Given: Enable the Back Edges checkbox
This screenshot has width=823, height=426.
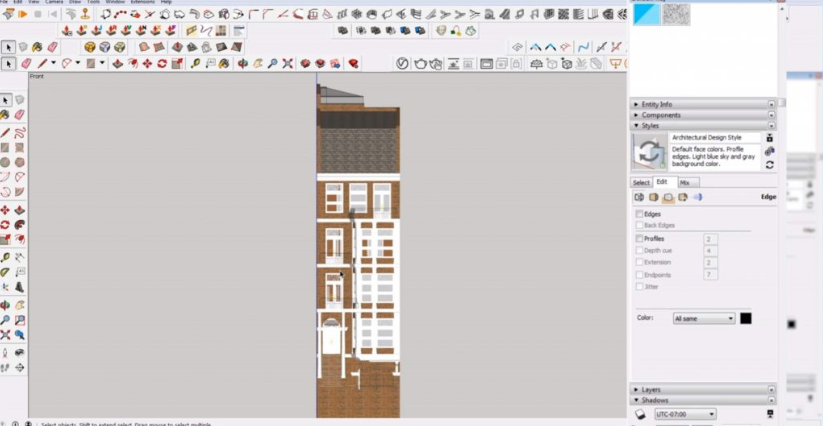Looking at the screenshot, I should point(639,225).
